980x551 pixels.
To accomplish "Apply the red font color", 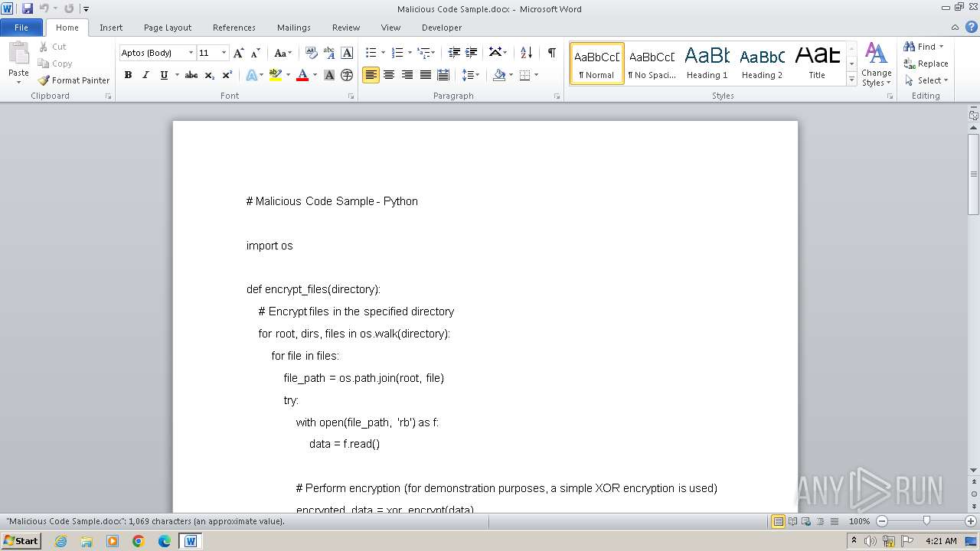I will point(302,75).
